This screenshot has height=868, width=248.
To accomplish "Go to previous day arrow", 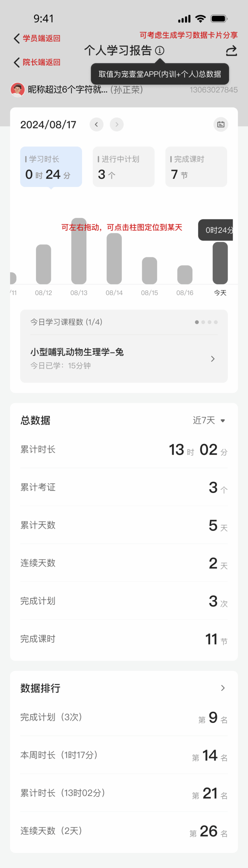I will tap(97, 124).
